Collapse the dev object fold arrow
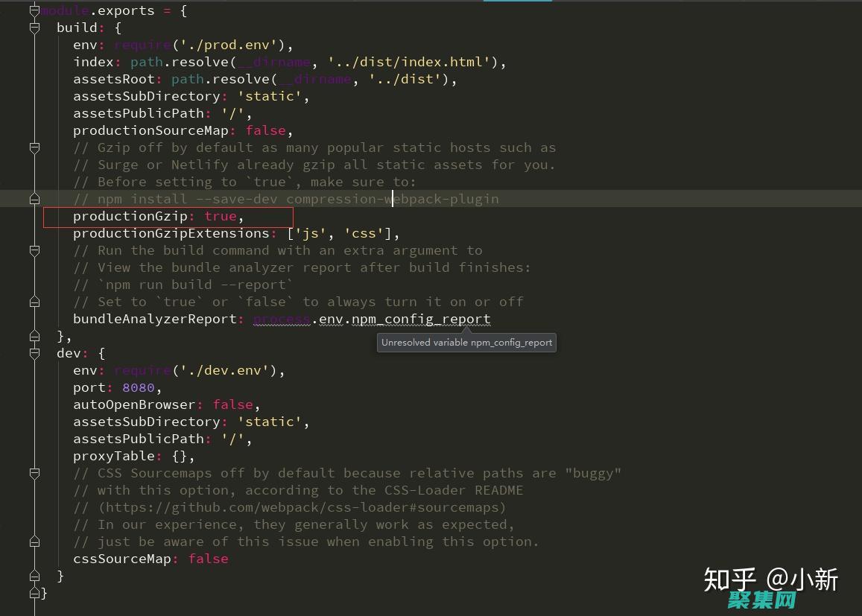Viewport: 862px width, 616px height. (x=34, y=353)
